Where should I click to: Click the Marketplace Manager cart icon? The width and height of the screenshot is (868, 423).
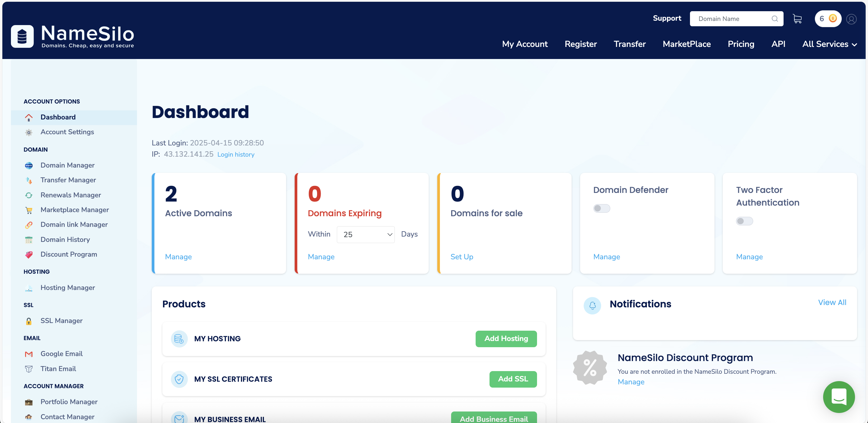pos(29,210)
